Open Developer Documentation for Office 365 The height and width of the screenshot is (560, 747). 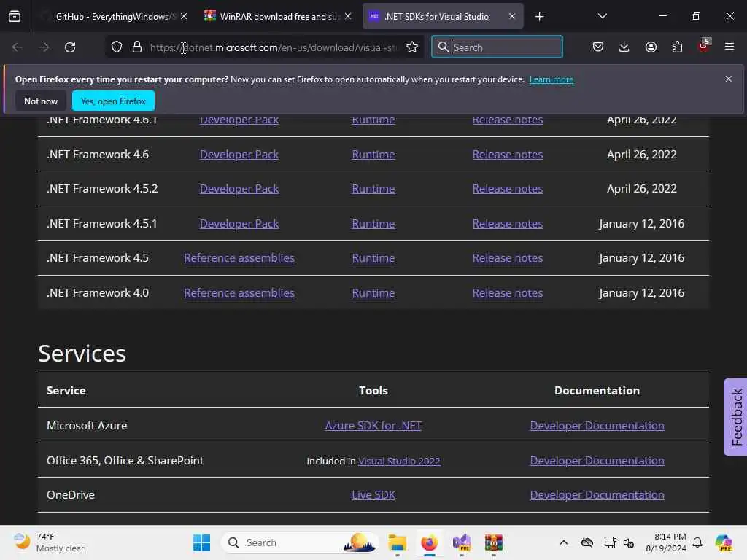pos(597,461)
